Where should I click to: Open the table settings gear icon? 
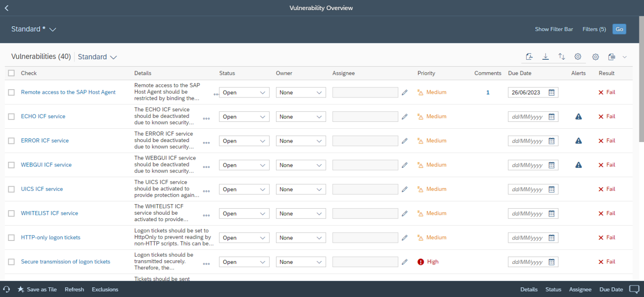[x=578, y=57]
